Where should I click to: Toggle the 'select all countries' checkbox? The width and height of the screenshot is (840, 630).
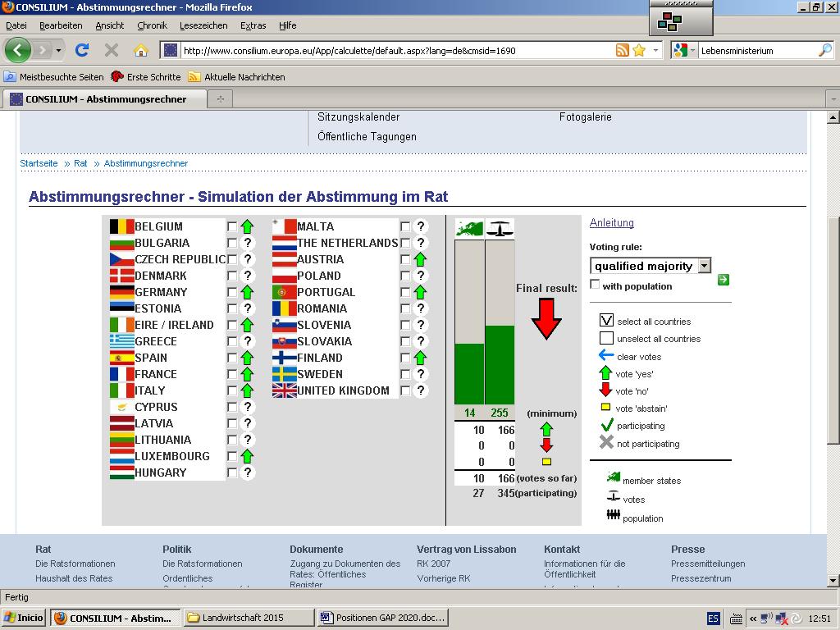pyautogui.click(x=606, y=321)
